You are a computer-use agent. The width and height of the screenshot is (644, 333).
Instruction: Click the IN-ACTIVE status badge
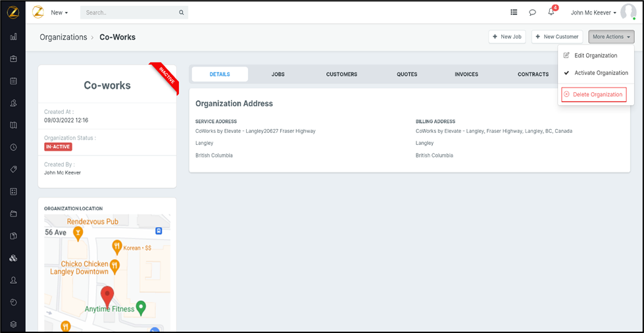(58, 147)
